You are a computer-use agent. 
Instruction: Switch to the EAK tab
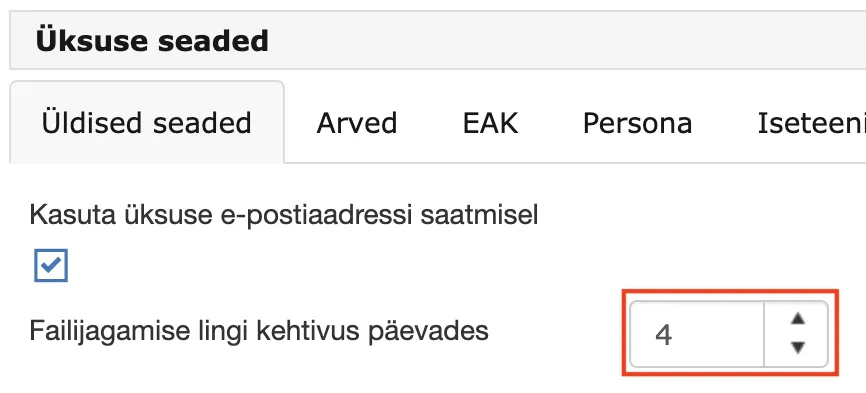pyautogui.click(x=490, y=123)
